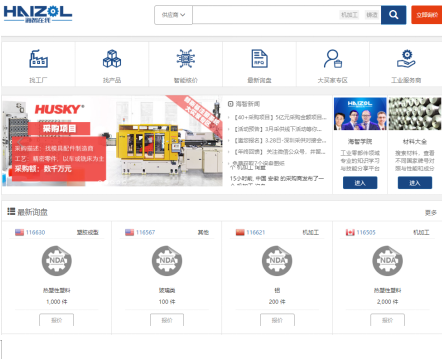
Task: Click 进入 button under 材料大全
Action: point(415,183)
